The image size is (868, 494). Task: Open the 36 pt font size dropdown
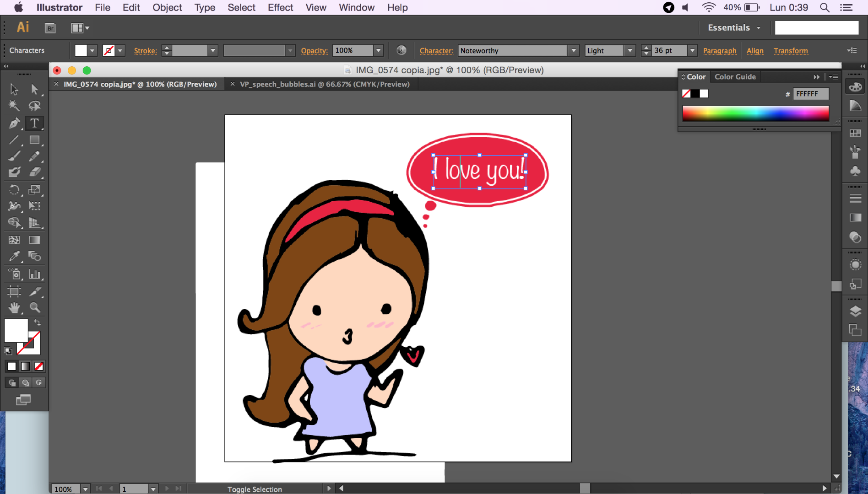(693, 50)
